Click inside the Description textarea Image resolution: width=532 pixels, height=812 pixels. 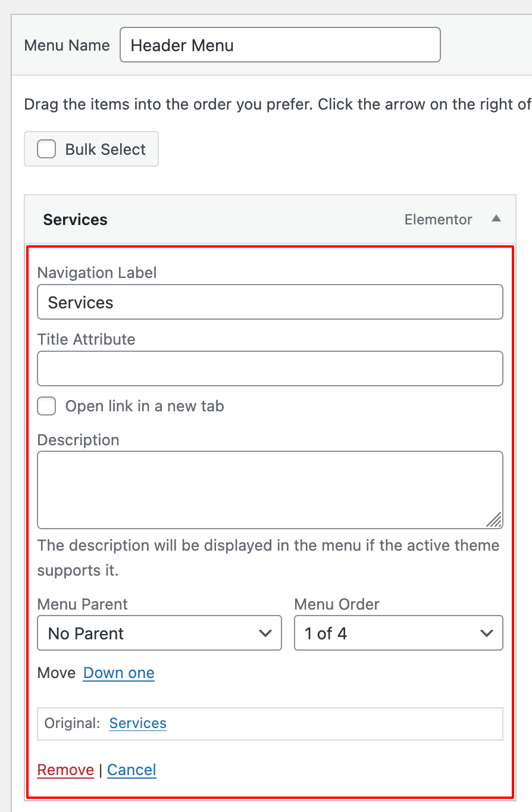tap(270, 489)
